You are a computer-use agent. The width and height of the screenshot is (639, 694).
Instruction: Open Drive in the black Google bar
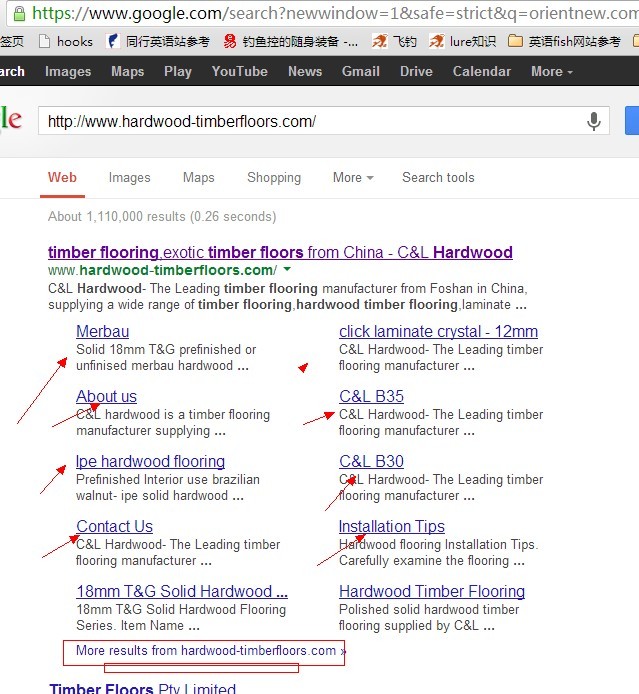coord(416,71)
